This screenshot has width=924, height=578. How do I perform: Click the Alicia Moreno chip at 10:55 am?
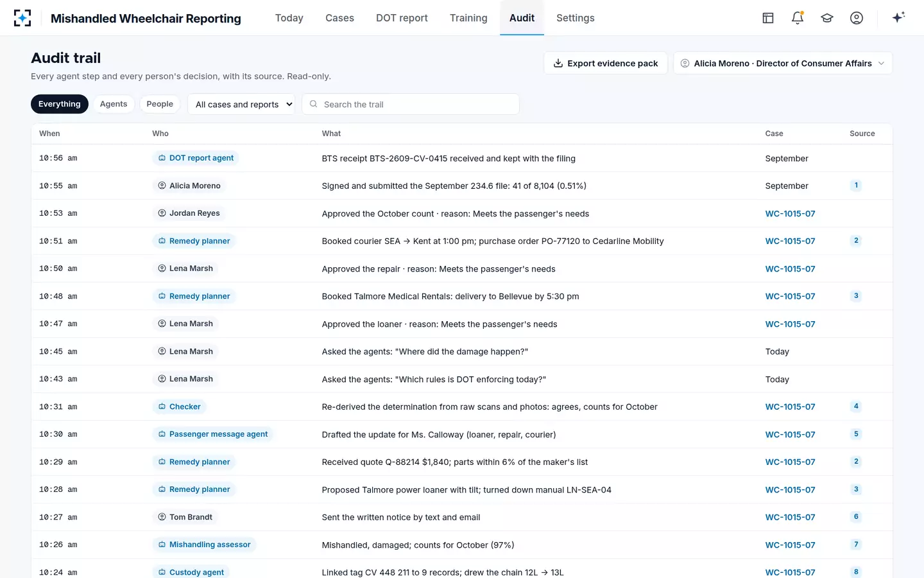189,186
